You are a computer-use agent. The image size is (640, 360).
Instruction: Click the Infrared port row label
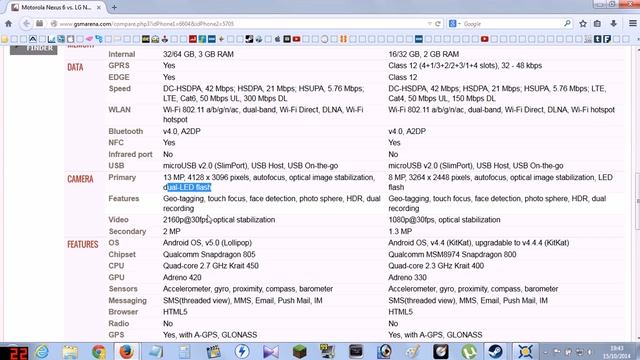(x=130, y=154)
